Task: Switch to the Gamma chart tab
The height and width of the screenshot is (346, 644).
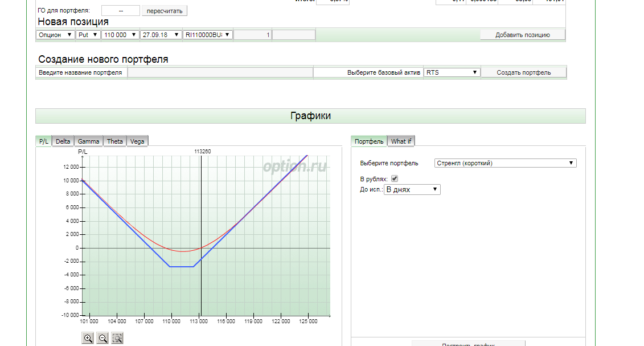Action: 88,141
